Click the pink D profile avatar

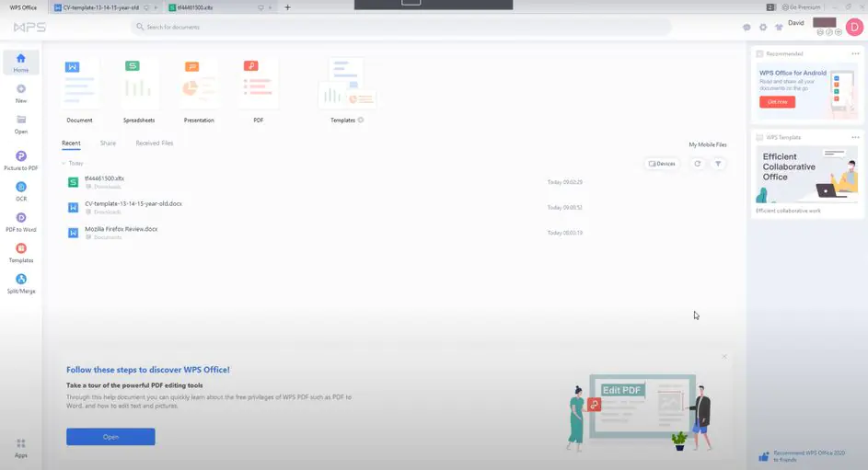[855, 27]
